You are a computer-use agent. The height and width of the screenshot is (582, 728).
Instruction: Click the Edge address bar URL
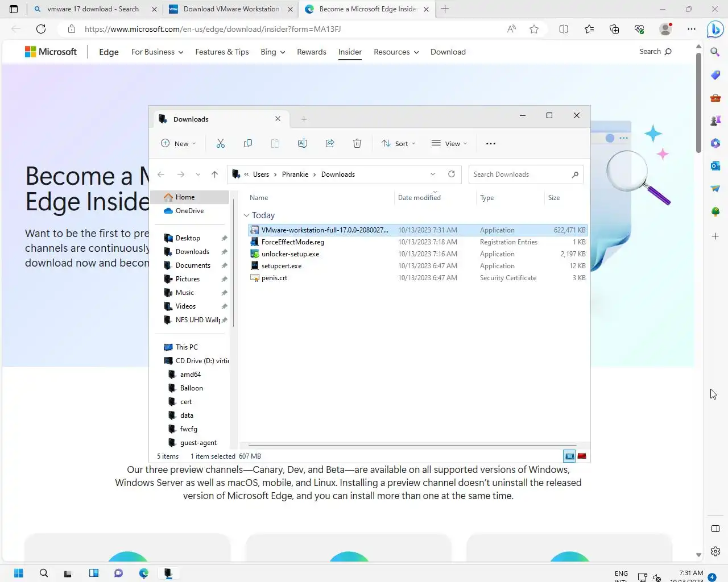[x=213, y=29]
